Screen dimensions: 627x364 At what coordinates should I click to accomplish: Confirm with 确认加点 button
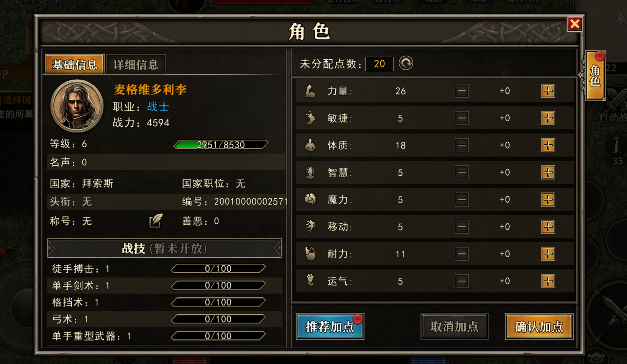pyautogui.click(x=539, y=326)
